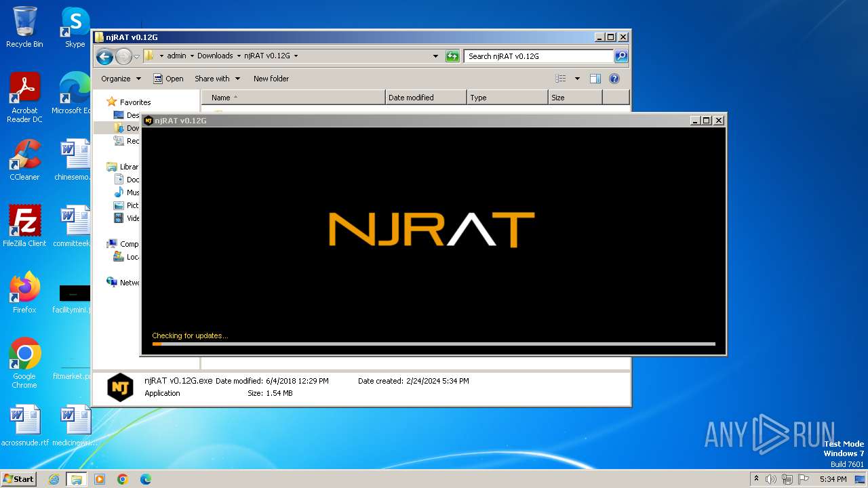Select Computer in the navigation pane

tap(123, 244)
